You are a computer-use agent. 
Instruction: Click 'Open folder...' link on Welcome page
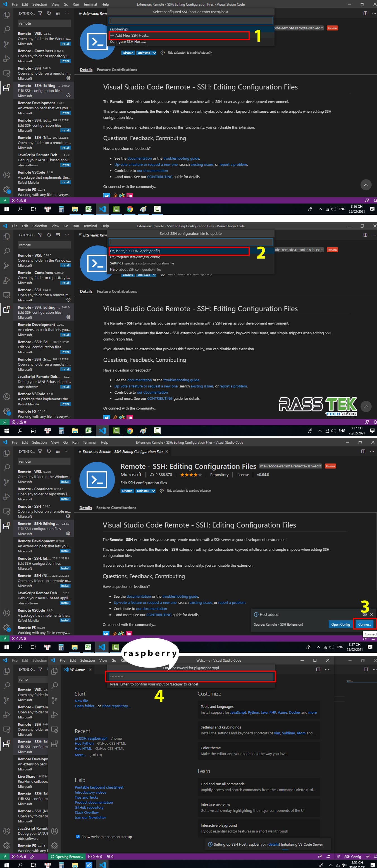click(x=85, y=706)
